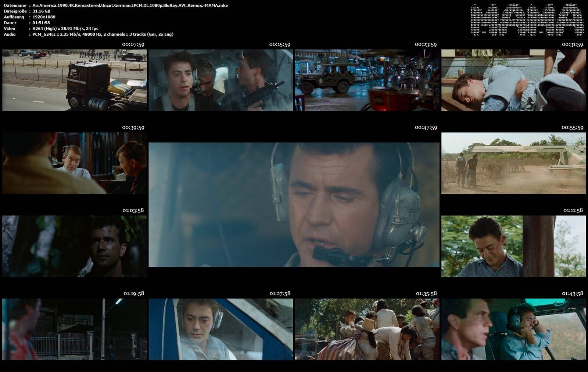Image resolution: width=588 pixels, height=372 pixels.
Task: Open the 00:23:59 night street jeep thumbnail
Action: coord(367,80)
